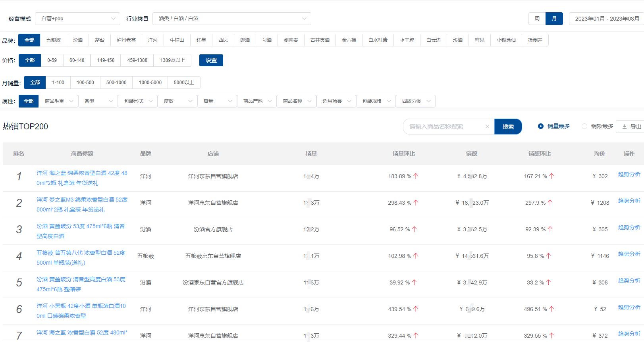Click the 销额 column header
This screenshot has height=342, width=644.
(472, 154)
